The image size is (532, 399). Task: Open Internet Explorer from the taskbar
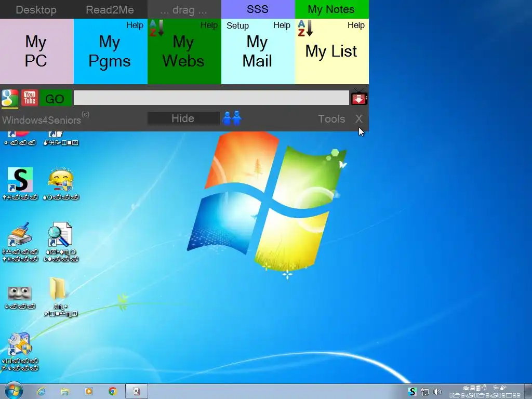(x=41, y=392)
